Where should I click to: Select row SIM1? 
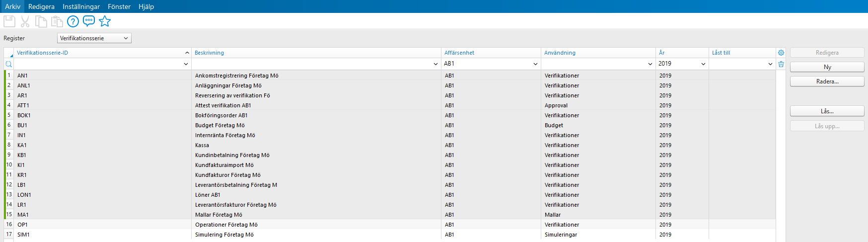[x=390, y=235]
